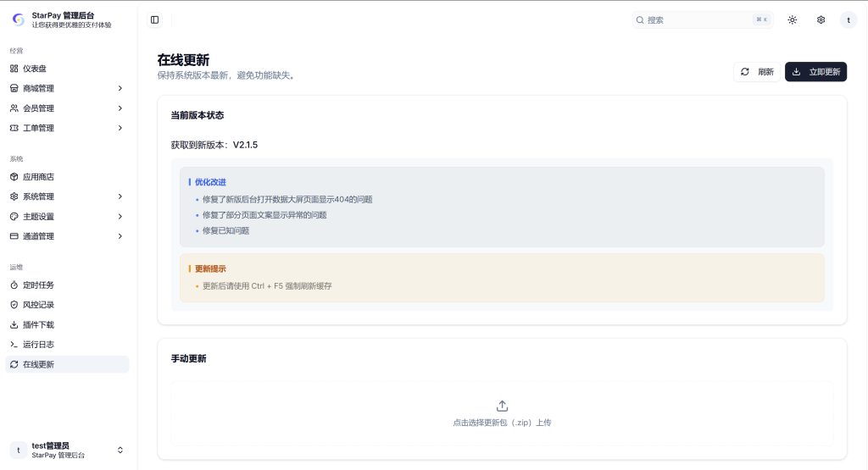Viewport: 868px width, 470px height.
Task: Click the user avatar 't' in top bar
Action: coord(849,20)
